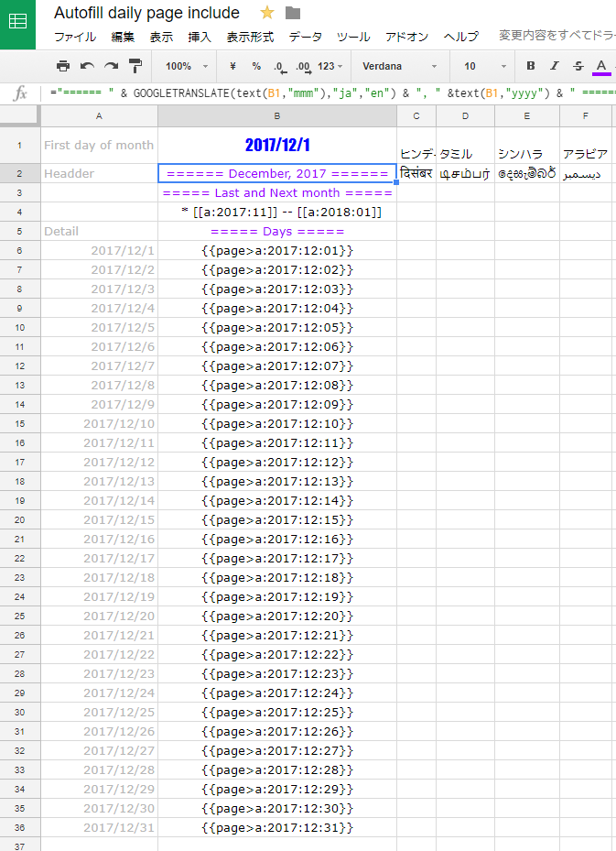Decrease decimal places
The width and height of the screenshot is (616, 851).
click(280, 67)
